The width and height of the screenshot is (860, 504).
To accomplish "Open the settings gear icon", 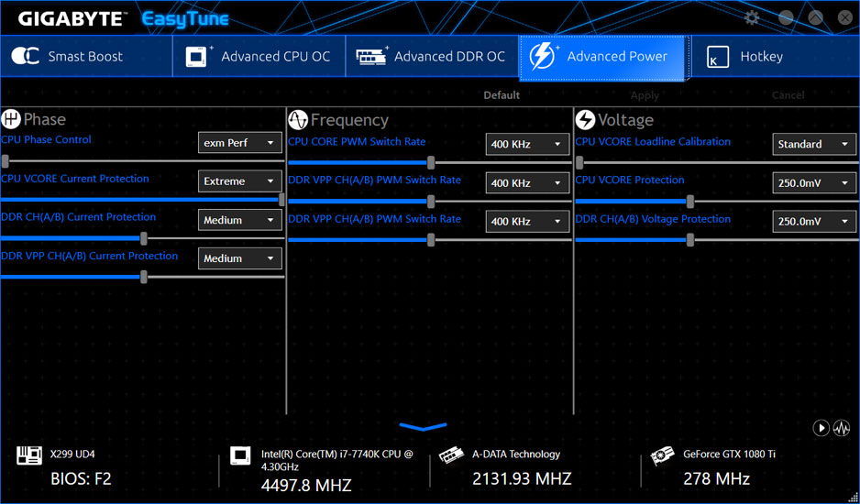I will (752, 18).
